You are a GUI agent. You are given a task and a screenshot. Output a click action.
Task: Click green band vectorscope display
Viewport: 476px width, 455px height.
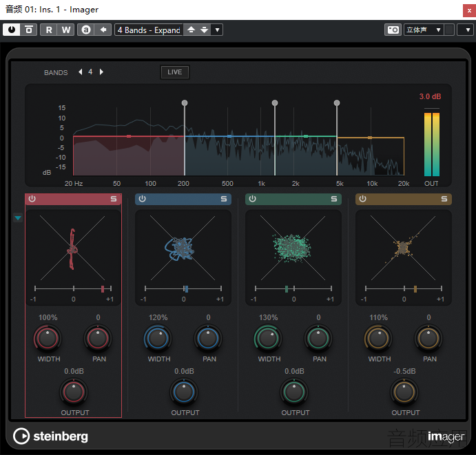(x=293, y=248)
